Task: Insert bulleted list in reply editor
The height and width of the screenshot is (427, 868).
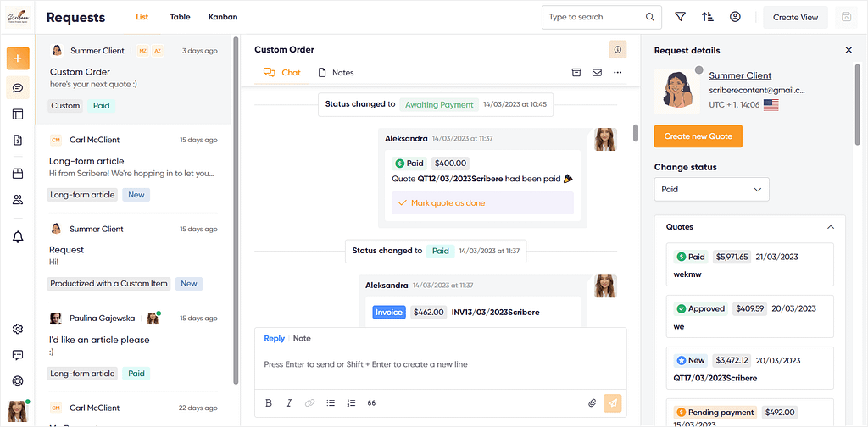Action: [331, 403]
